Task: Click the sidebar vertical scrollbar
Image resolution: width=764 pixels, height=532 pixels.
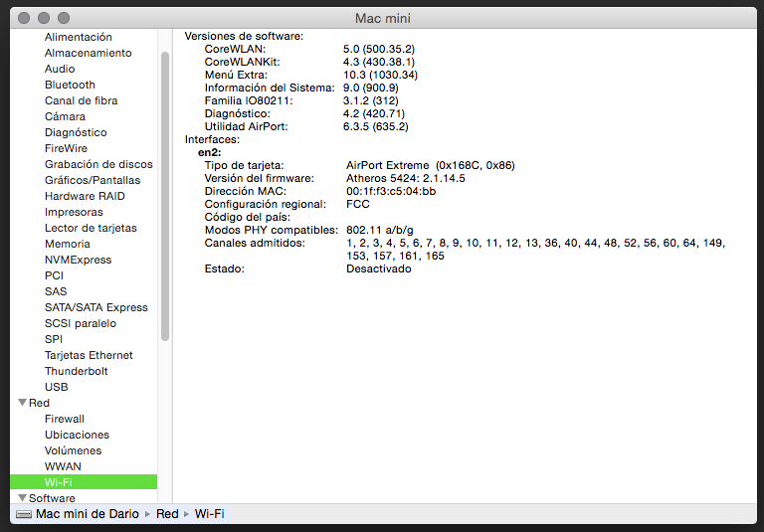Action: coord(165,196)
